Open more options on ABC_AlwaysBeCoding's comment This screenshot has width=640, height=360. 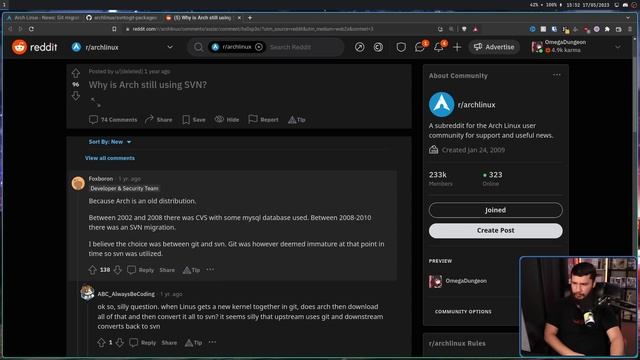click(x=212, y=342)
